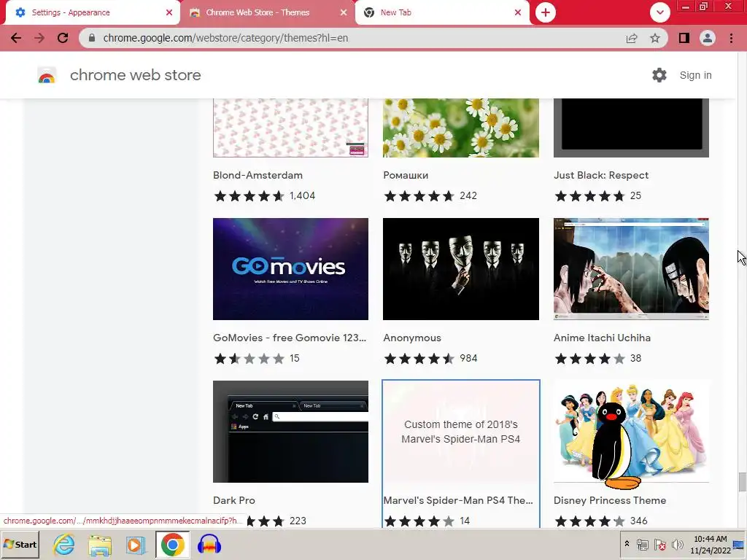Viewport: 747px width, 560px height.
Task: Click Anonymous theme's 984 rating count
Action: (468, 358)
